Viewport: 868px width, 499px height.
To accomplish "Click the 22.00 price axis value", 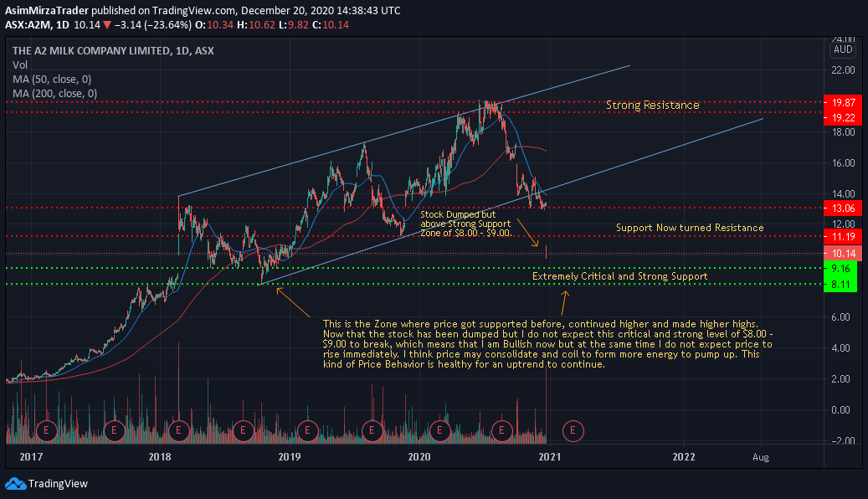I will click(843, 69).
